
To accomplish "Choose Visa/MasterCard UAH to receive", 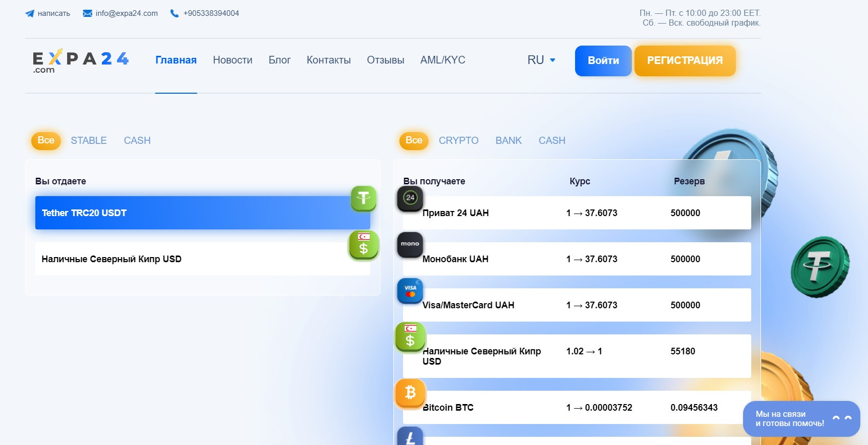I will 577,305.
